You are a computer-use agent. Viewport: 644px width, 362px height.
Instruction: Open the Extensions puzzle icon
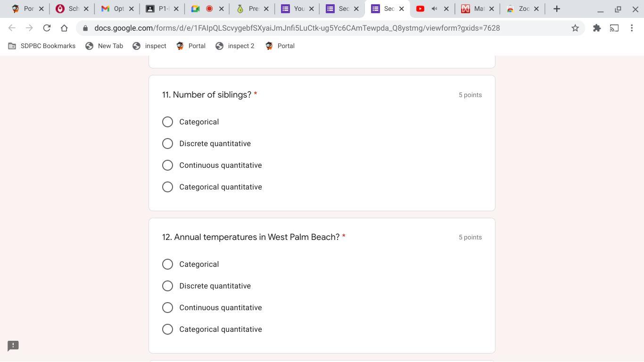(x=597, y=28)
